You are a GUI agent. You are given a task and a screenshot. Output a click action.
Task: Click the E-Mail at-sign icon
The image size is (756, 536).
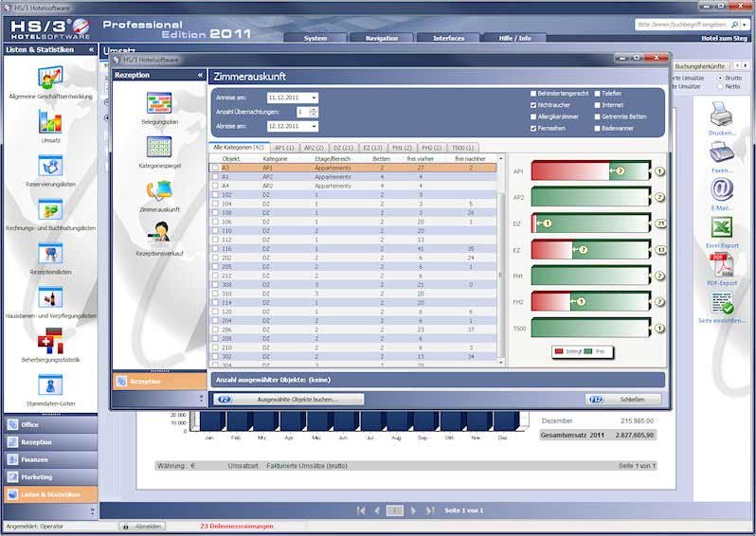click(x=721, y=190)
